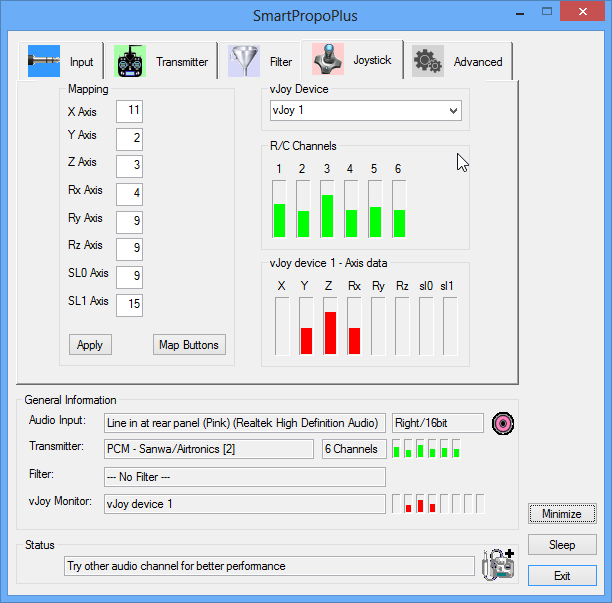612x603 pixels.
Task: Click the Map Buttons button
Action: click(x=189, y=345)
